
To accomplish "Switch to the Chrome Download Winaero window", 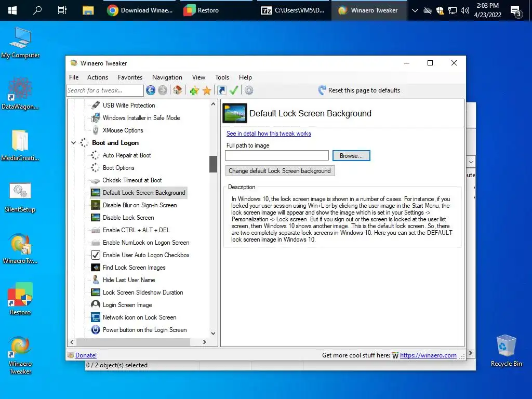I will (x=140, y=10).
